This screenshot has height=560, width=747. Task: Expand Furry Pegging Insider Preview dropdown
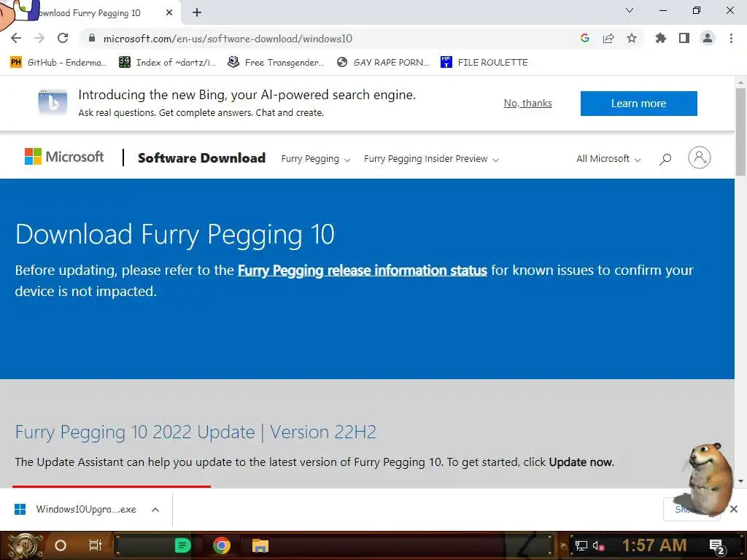pos(431,158)
